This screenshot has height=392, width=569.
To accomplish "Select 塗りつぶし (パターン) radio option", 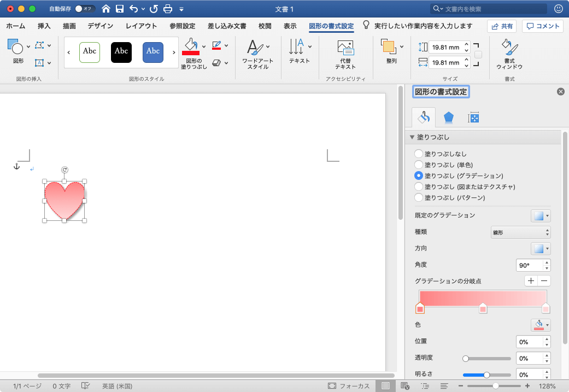I will (x=418, y=197).
